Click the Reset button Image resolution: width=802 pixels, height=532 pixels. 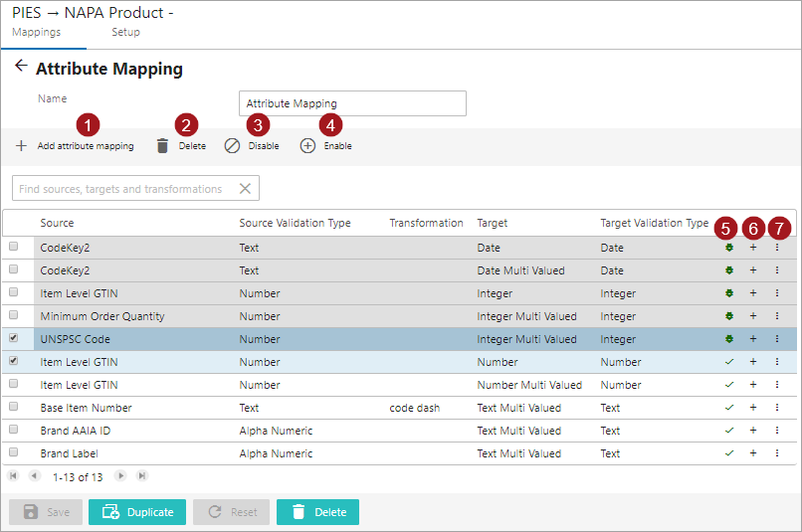pos(231,512)
